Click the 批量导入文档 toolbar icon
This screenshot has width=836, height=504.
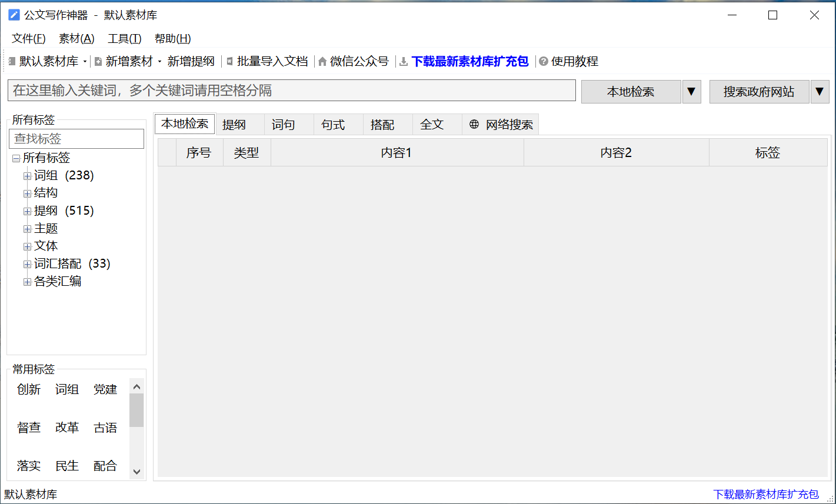[x=230, y=62]
